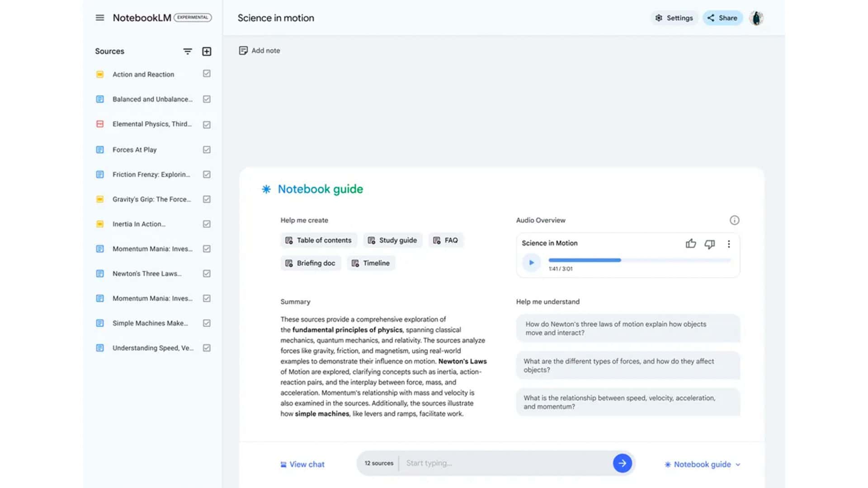The image size is (868, 488).
Task: Play the Science in Motion audio overview
Action: pyautogui.click(x=531, y=263)
